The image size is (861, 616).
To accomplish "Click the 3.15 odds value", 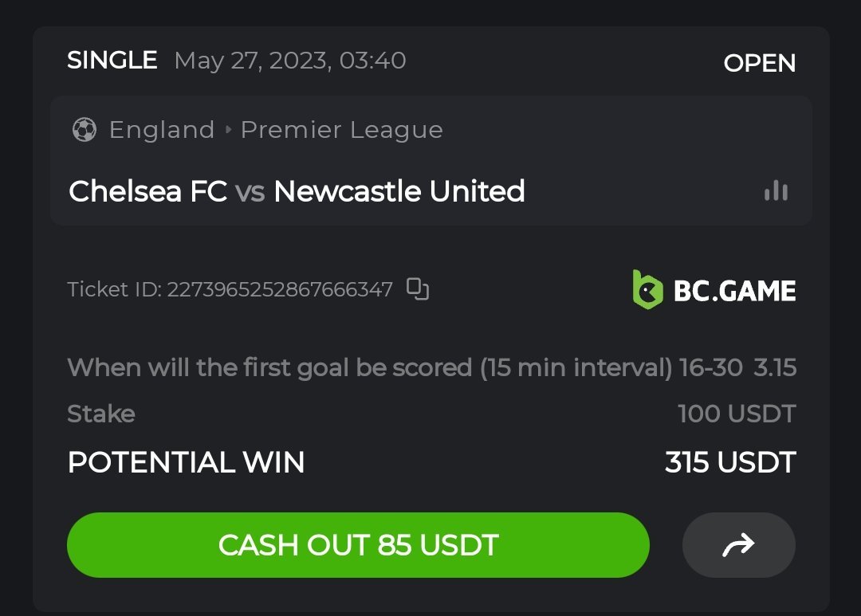I will click(x=775, y=367).
